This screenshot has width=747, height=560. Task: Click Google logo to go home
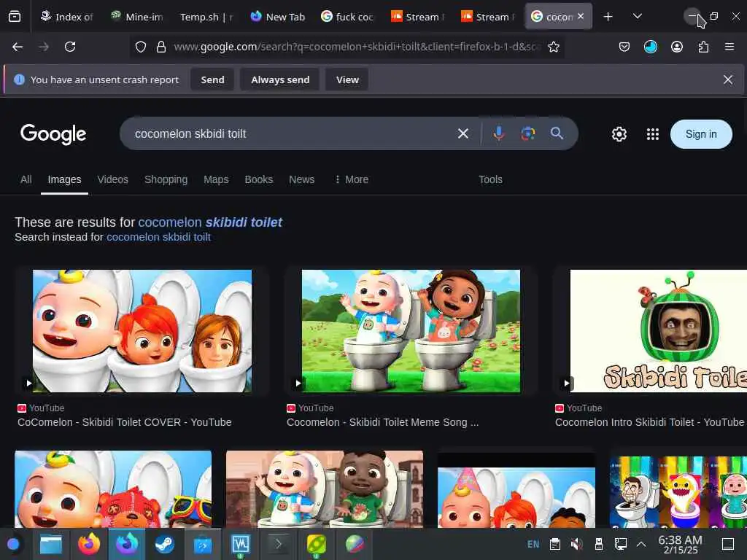click(x=53, y=134)
